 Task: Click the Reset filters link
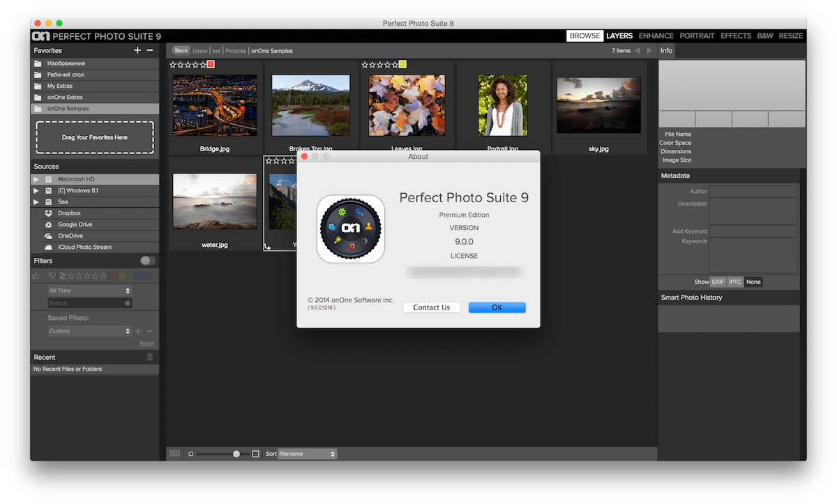click(x=147, y=344)
